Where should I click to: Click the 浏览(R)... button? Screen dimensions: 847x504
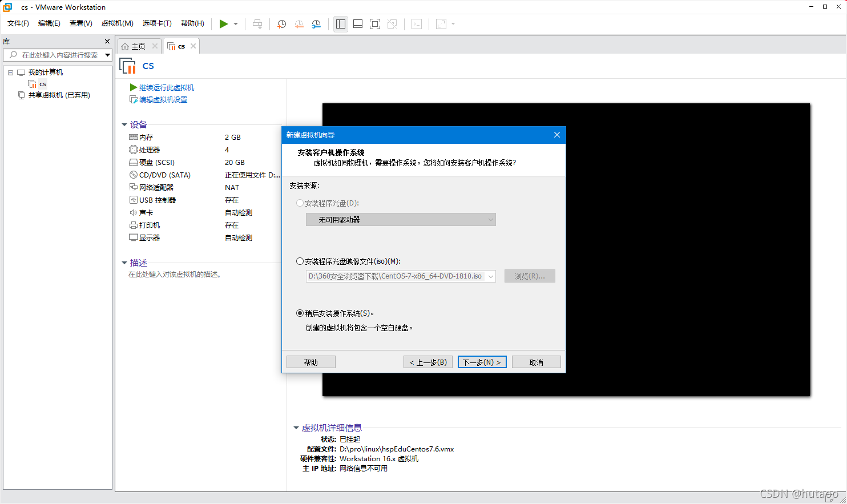[x=530, y=276]
